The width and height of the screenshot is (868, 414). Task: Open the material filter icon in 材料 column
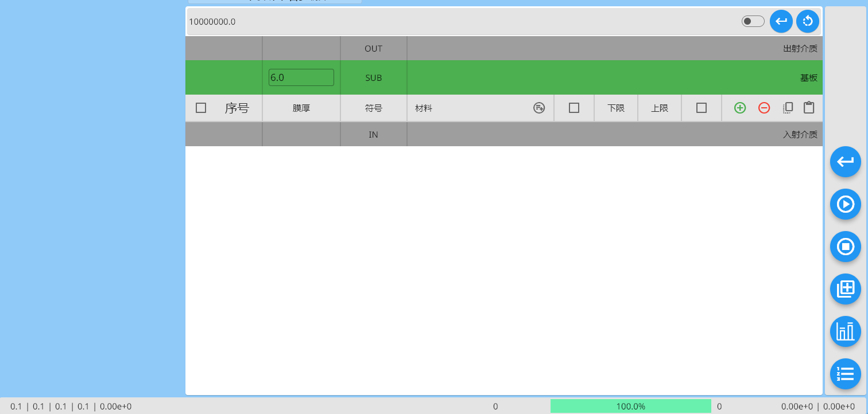538,107
